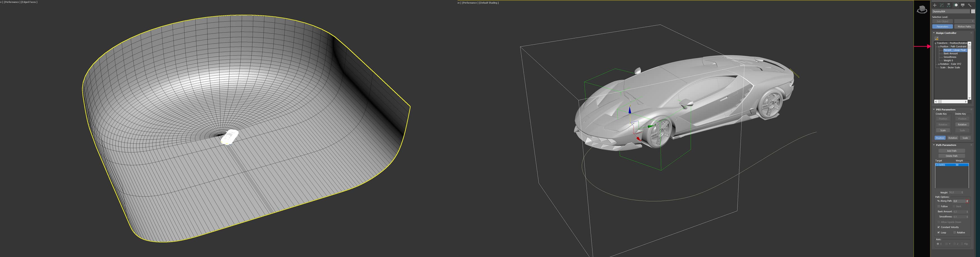
Task: Select the Rotation PRS tab button
Action: 953,138
